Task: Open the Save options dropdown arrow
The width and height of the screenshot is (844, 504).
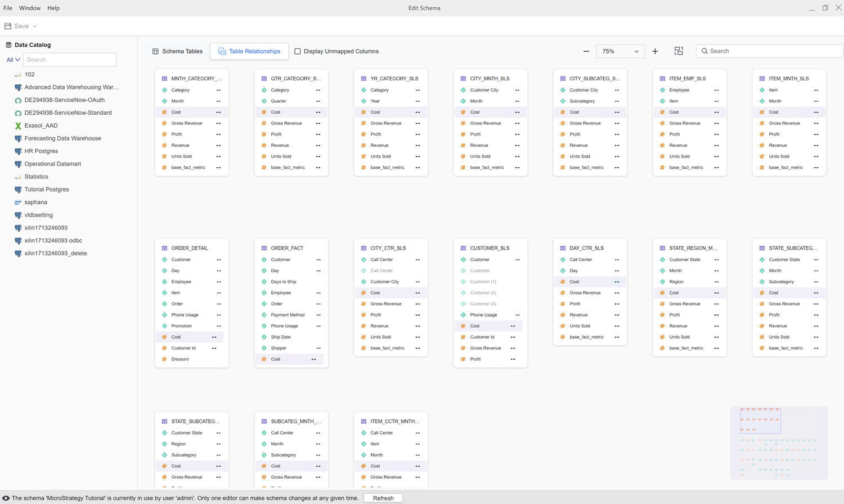Action: [x=35, y=26]
